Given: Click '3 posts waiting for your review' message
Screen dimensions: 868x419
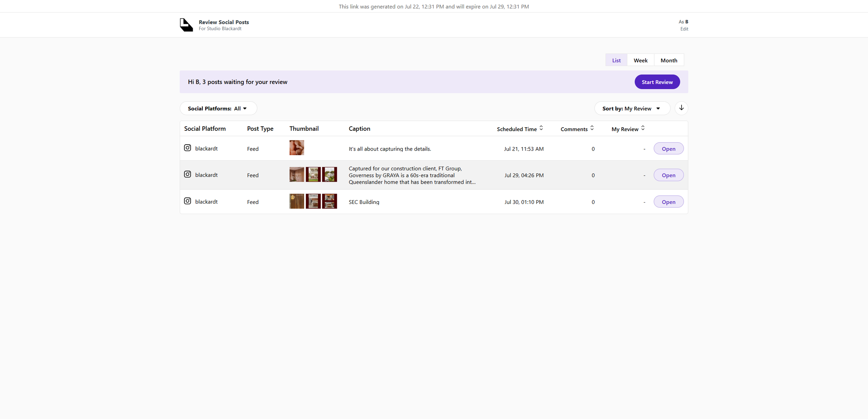Looking at the screenshot, I should (x=237, y=82).
